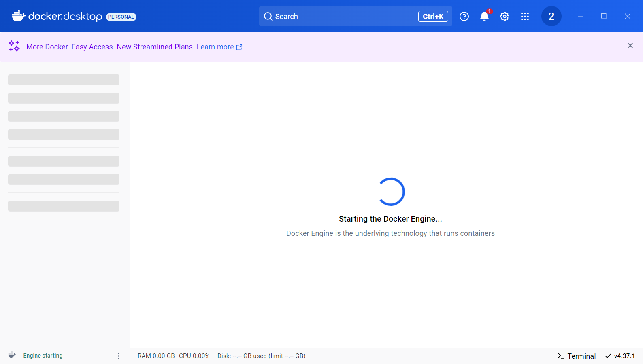The width and height of the screenshot is (643, 364).
Task: Open the help question mark icon
Action: (x=464, y=16)
